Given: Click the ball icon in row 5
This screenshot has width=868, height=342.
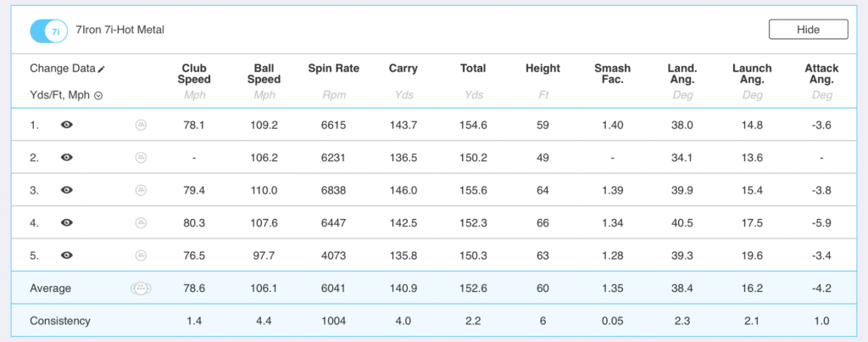Looking at the screenshot, I should click(141, 255).
